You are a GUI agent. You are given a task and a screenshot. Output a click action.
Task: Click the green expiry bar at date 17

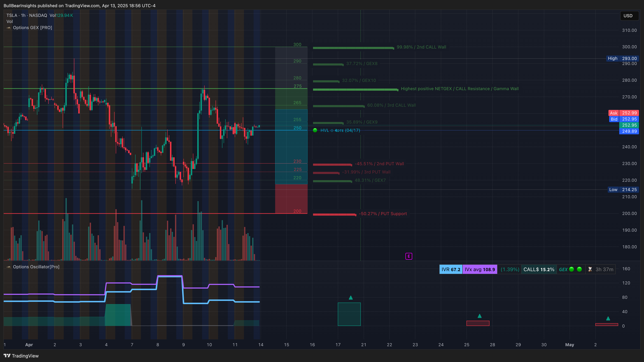pos(349,314)
